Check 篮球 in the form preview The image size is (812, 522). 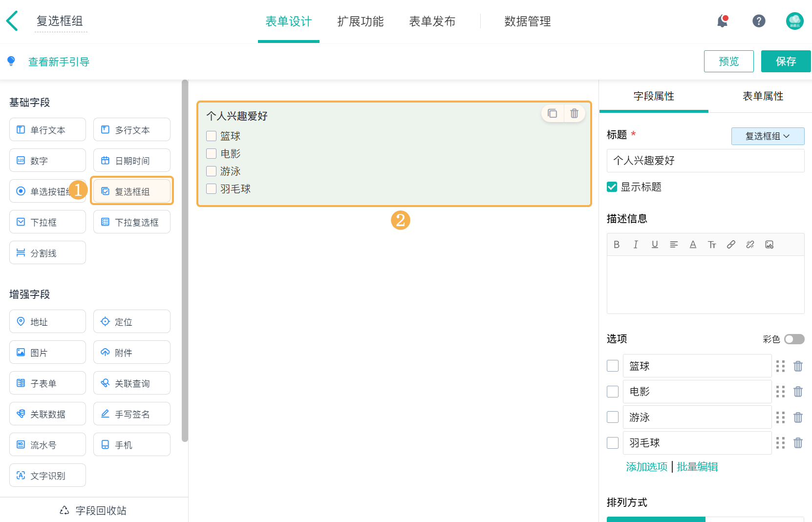pos(211,136)
